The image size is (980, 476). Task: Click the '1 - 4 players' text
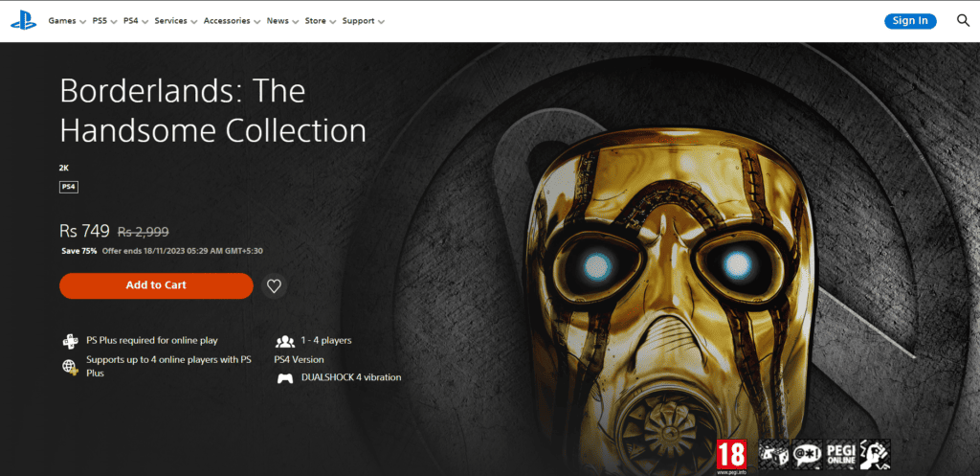tap(326, 341)
